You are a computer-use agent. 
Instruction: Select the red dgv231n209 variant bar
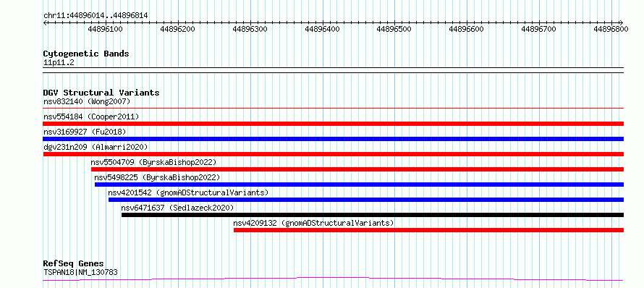tap(333, 154)
